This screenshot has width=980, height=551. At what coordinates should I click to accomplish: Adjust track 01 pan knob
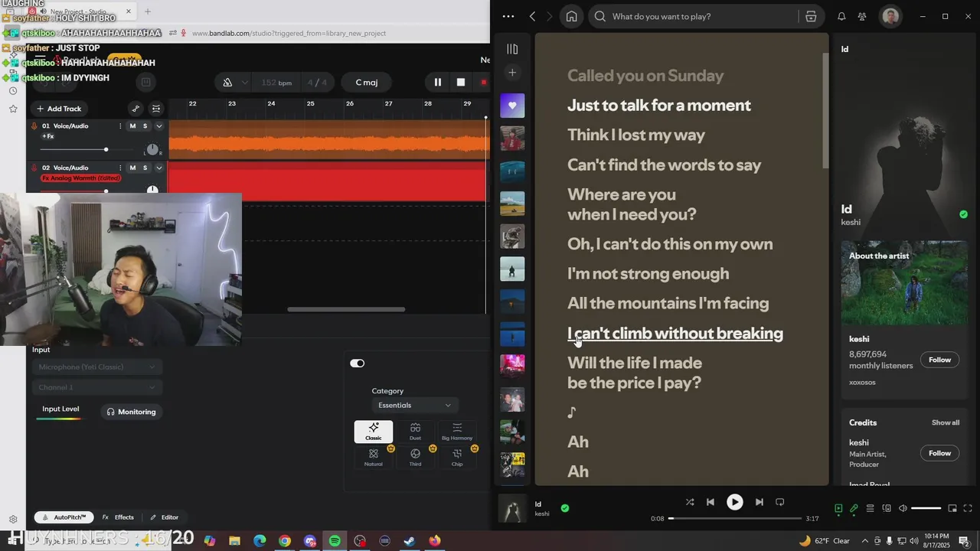click(152, 149)
